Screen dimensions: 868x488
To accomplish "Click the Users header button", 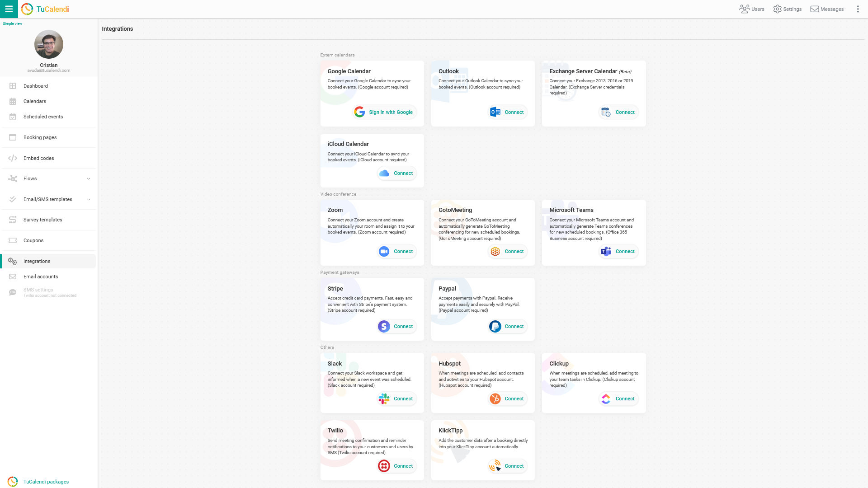I will [752, 9].
